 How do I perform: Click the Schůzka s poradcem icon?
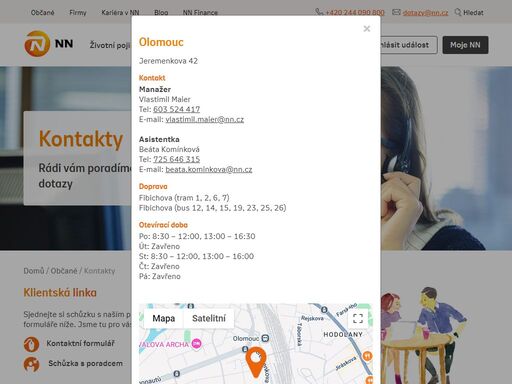[31, 364]
